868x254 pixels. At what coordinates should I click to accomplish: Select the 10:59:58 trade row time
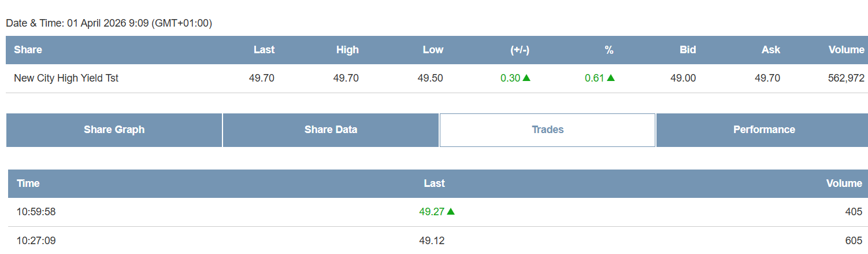(36, 212)
